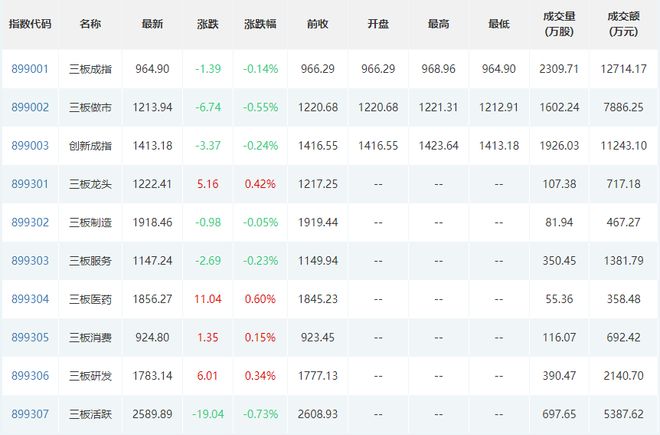Select the name cell 三板研发

pos(90,376)
